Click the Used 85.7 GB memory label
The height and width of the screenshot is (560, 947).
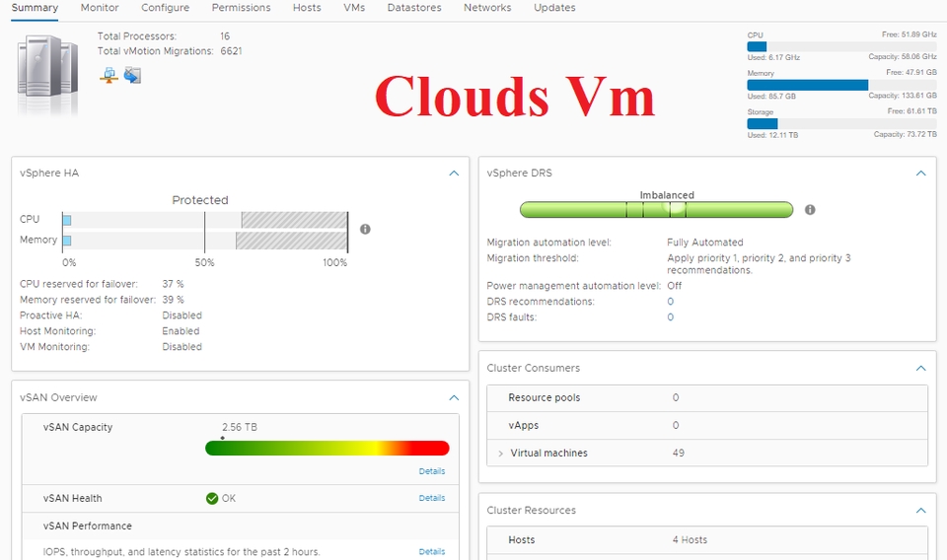click(x=771, y=96)
